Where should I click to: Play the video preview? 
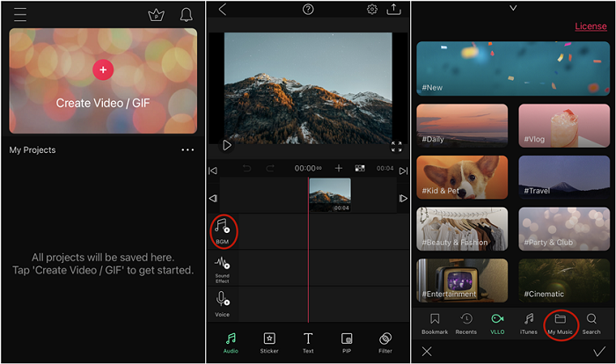pyautogui.click(x=227, y=145)
